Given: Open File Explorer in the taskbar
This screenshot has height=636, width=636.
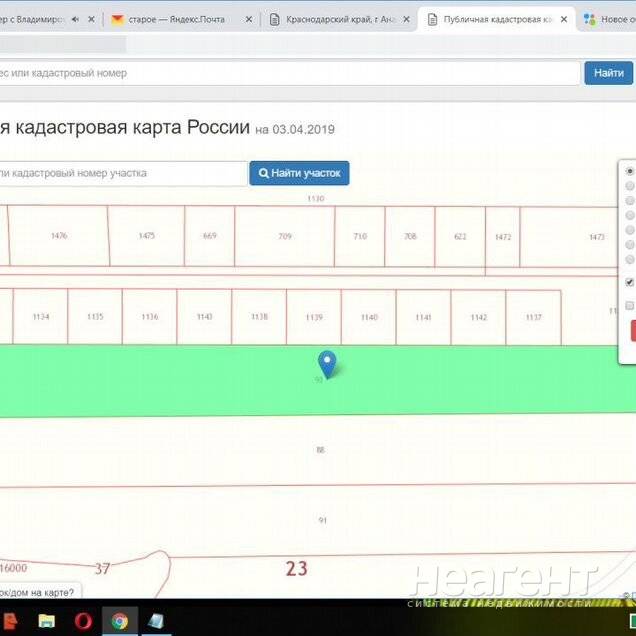Looking at the screenshot, I should [x=46, y=621].
